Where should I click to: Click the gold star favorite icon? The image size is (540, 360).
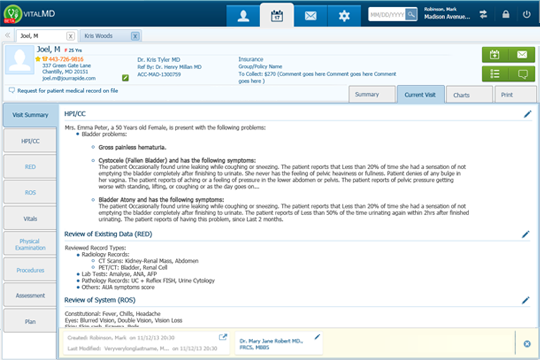38,59
